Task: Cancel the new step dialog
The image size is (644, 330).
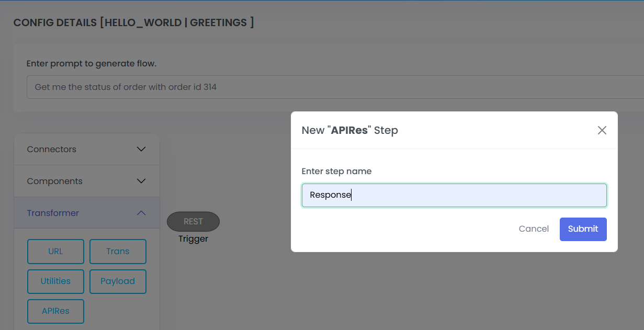Action: [x=534, y=229]
